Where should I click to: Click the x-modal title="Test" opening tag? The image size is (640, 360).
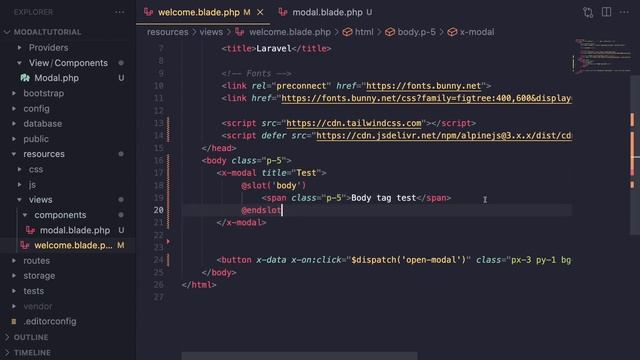click(x=271, y=173)
